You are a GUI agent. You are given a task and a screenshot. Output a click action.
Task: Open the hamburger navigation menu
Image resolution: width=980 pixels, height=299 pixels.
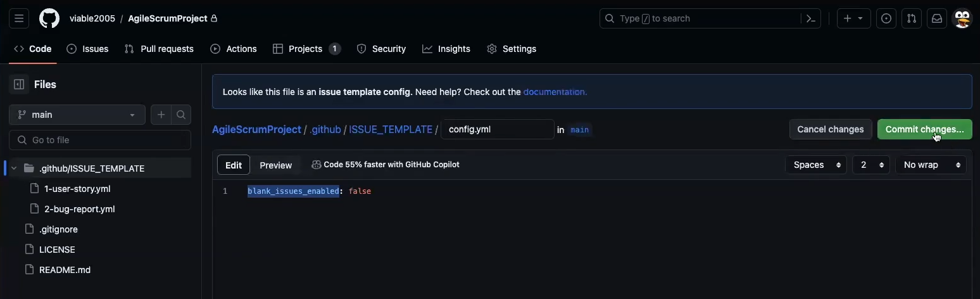[x=19, y=18]
